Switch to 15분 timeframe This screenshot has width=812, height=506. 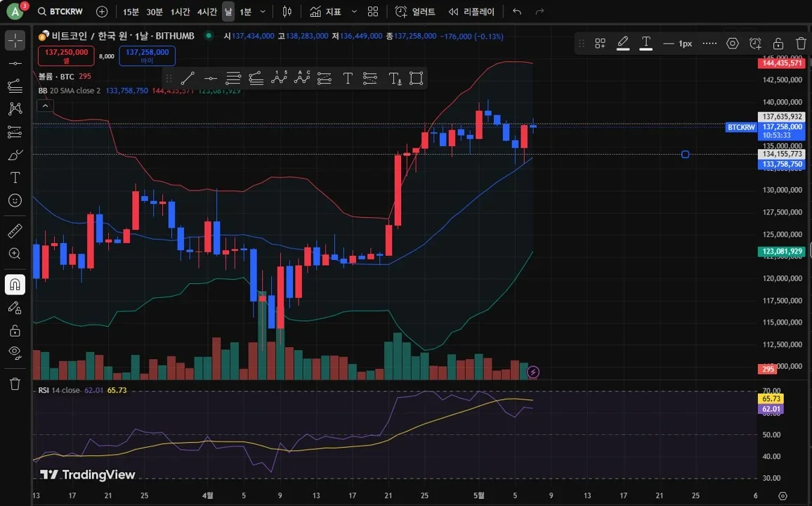pos(131,11)
